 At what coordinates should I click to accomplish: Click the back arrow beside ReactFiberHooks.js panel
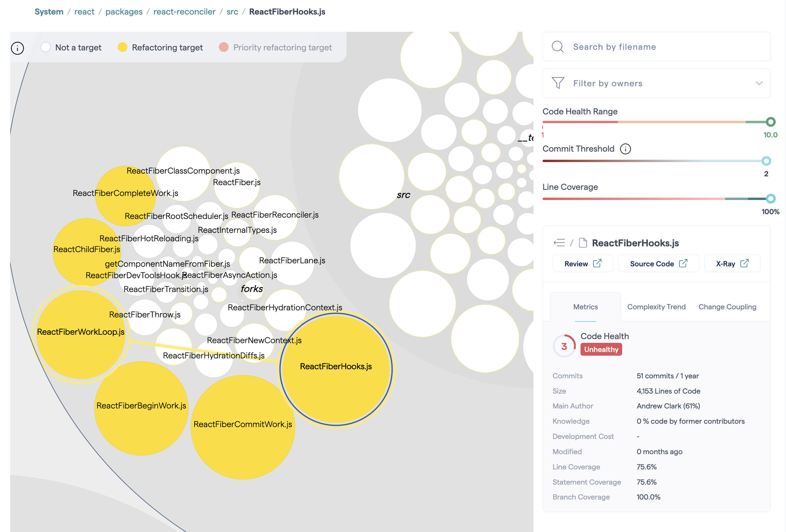[x=560, y=243]
